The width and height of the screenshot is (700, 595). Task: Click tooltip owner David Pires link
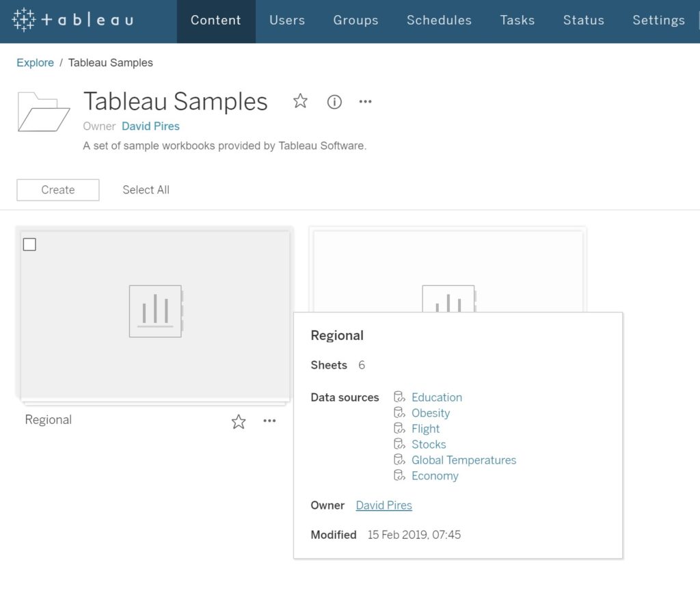384,505
